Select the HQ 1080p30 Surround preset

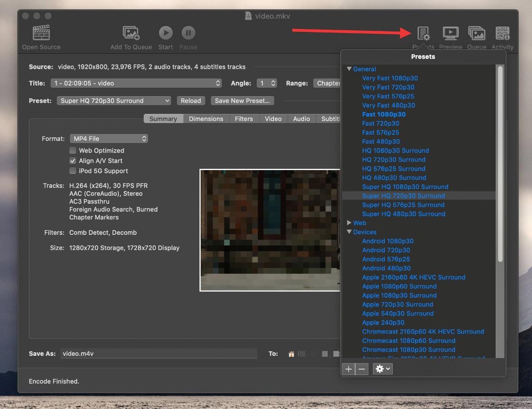(395, 151)
